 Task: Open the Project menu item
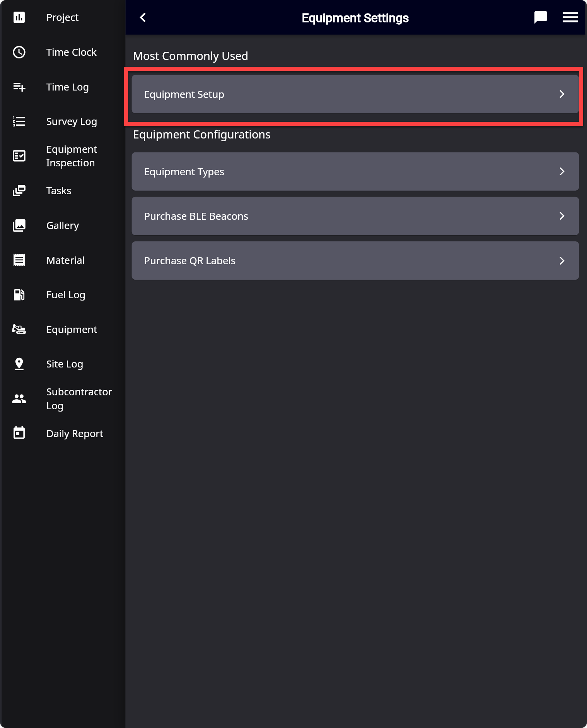click(x=63, y=17)
